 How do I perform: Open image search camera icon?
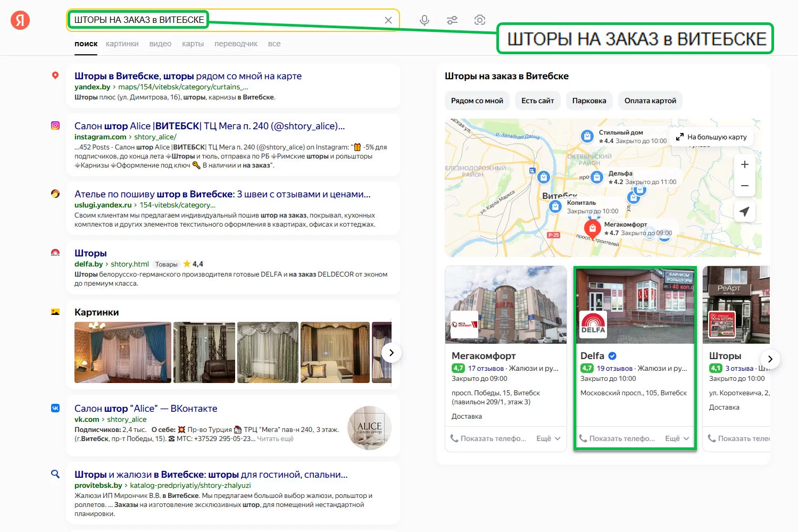tap(479, 20)
